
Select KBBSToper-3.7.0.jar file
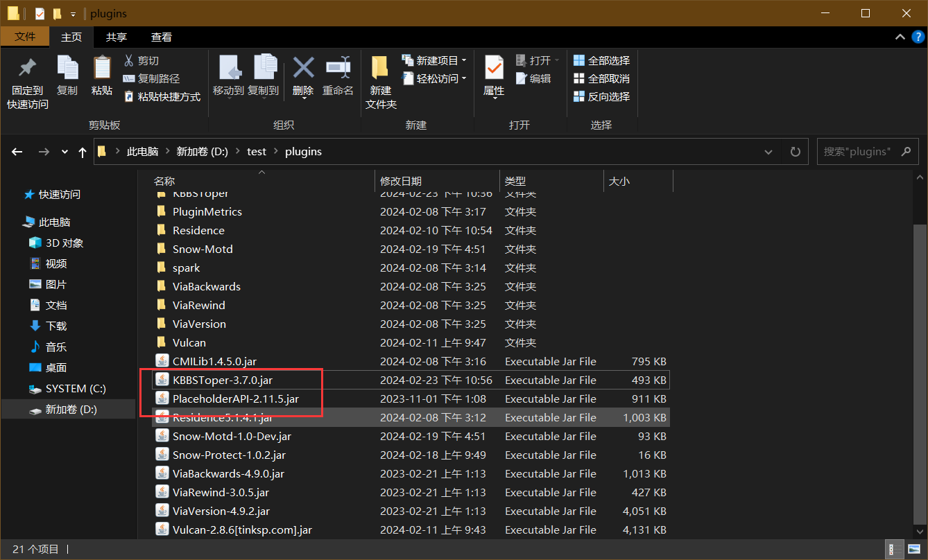[x=411, y=380]
